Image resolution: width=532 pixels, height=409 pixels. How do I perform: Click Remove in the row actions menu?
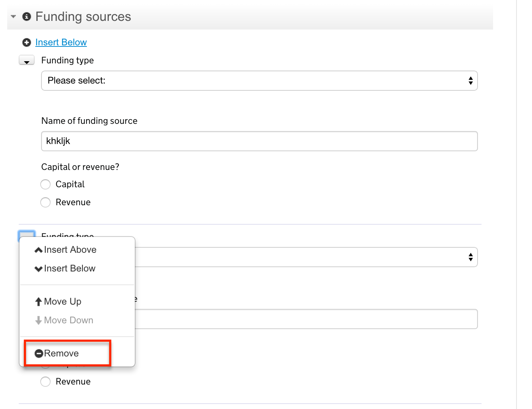tap(61, 354)
